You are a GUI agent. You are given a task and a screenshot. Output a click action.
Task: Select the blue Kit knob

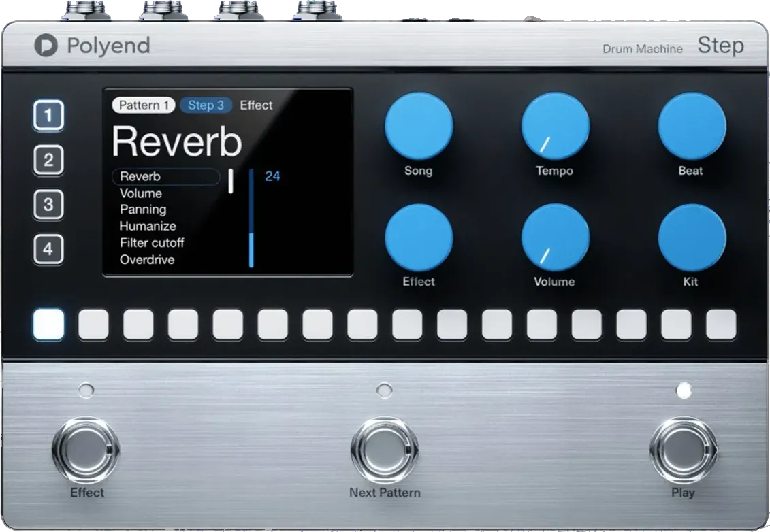(691, 237)
